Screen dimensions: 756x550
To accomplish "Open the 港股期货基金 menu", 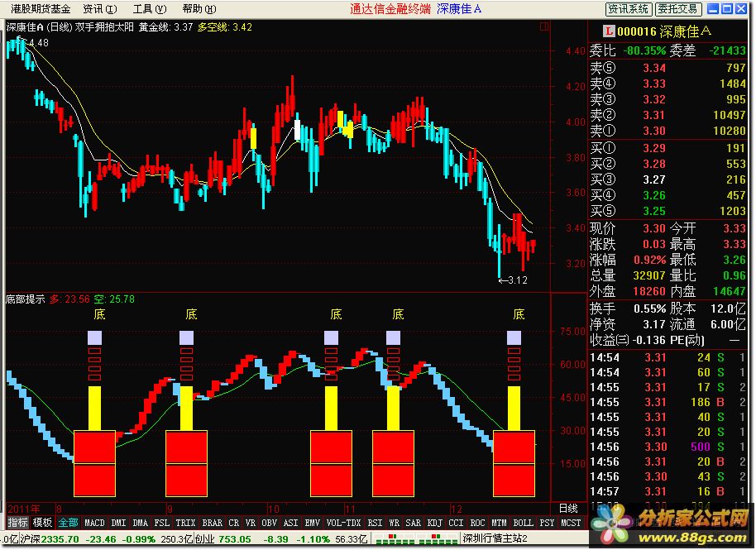I will click(41, 8).
